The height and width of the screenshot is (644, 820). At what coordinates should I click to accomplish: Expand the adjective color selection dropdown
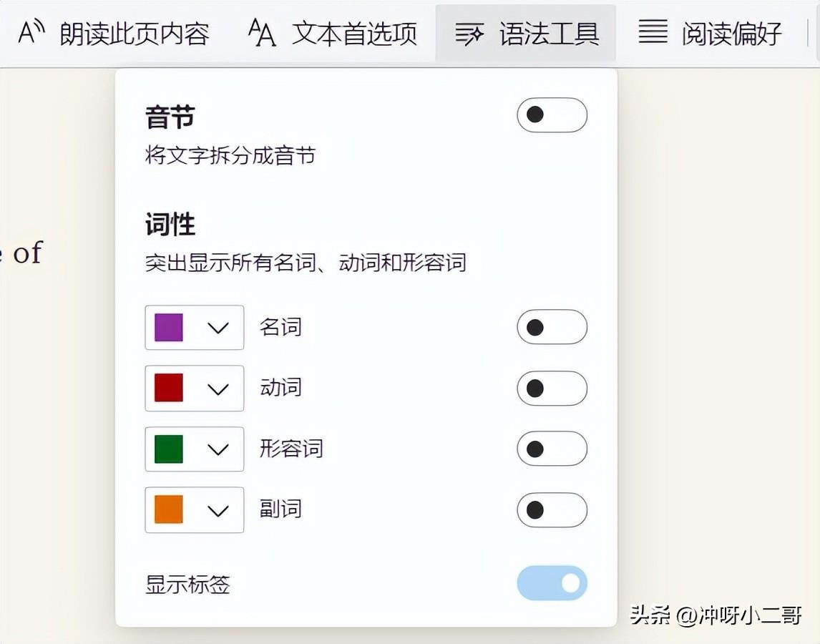tap(218, 449)
